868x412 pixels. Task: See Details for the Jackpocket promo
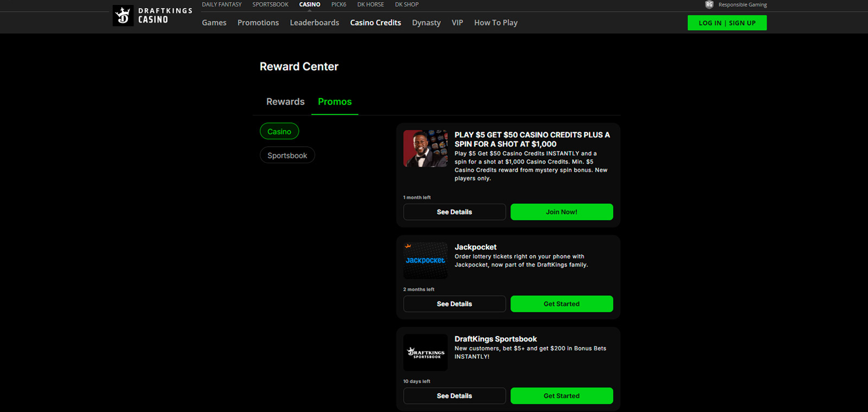point(455,304)
